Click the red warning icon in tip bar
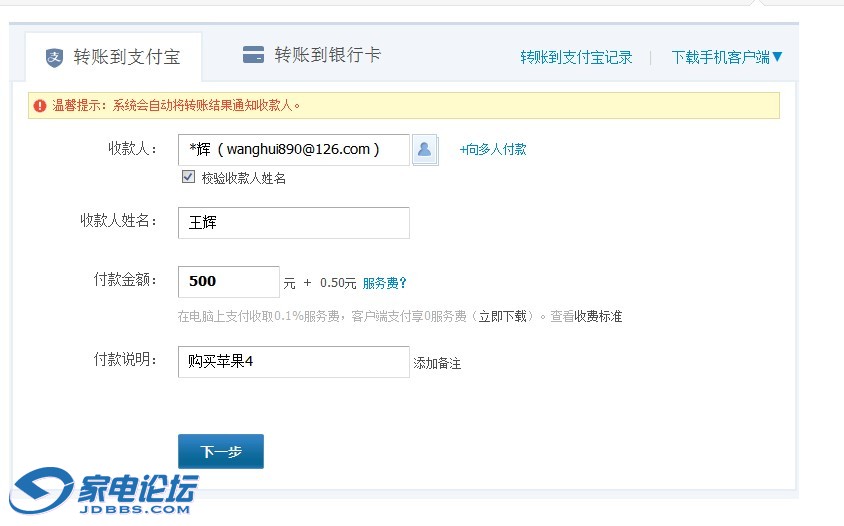The height and width of the screenshot is (526, 844). pos(39,105)
